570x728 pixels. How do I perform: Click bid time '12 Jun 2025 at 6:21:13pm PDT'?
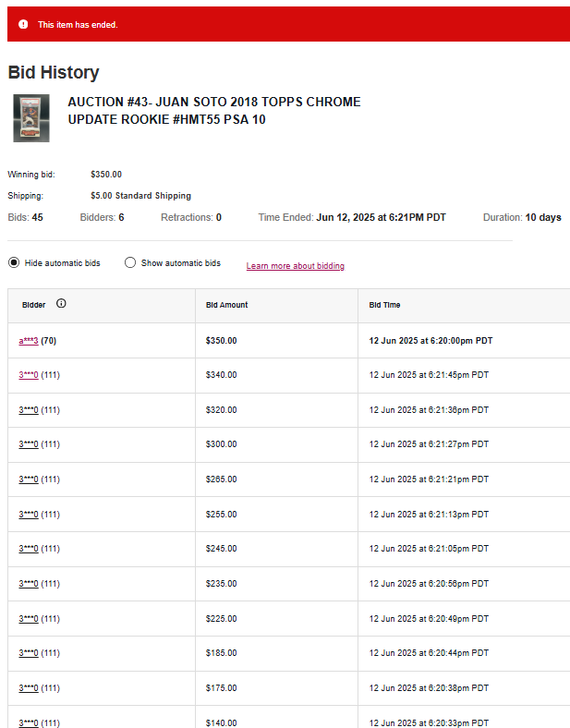coord(429,515)
